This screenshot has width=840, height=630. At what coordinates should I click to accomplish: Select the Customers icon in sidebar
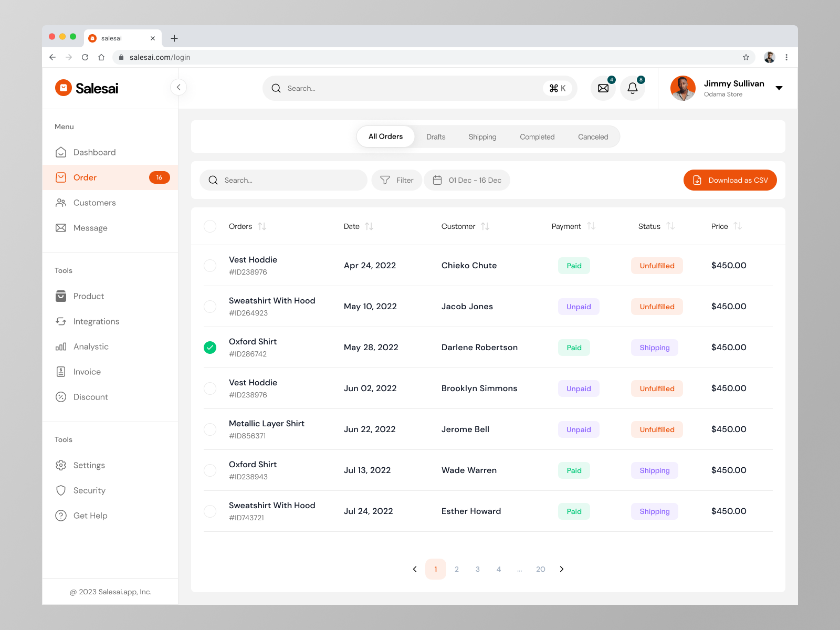[x=61, y=203]
